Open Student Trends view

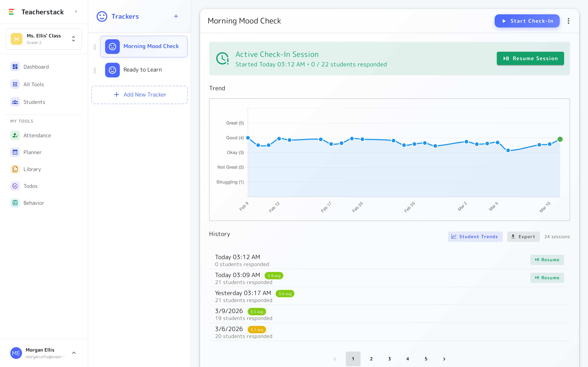click(475, 236)
